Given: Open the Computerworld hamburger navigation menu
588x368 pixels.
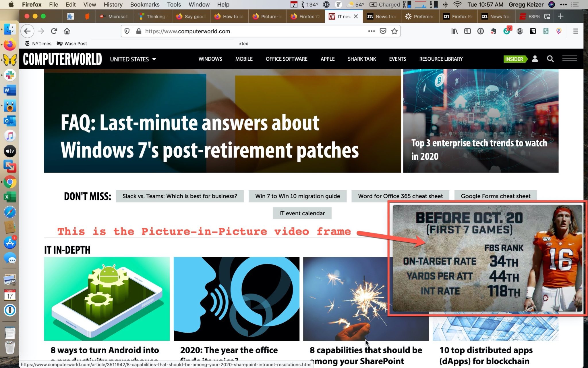Looking at the screenshot, I should [x=569, y=58].
